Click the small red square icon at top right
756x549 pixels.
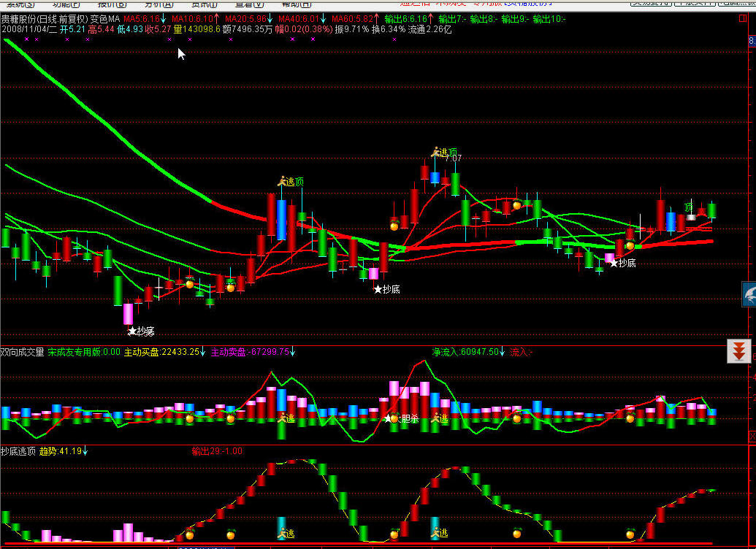[743, 18]
